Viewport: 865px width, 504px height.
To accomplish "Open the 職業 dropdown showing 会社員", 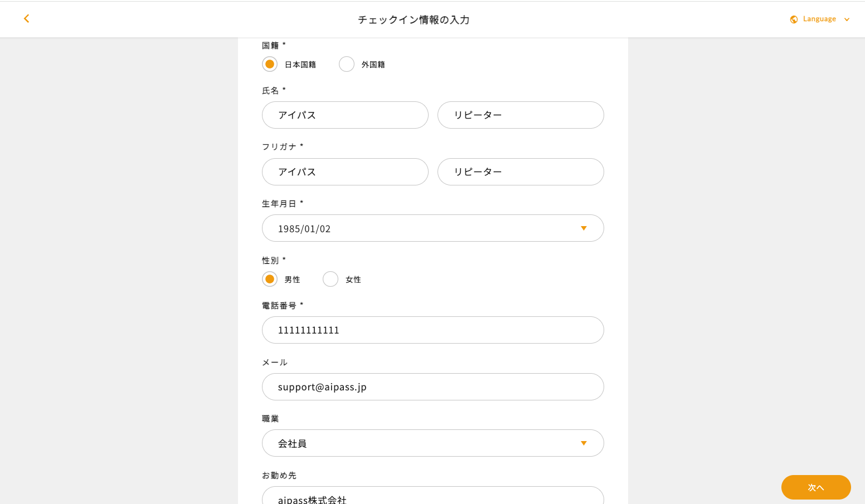I will 433,443.
